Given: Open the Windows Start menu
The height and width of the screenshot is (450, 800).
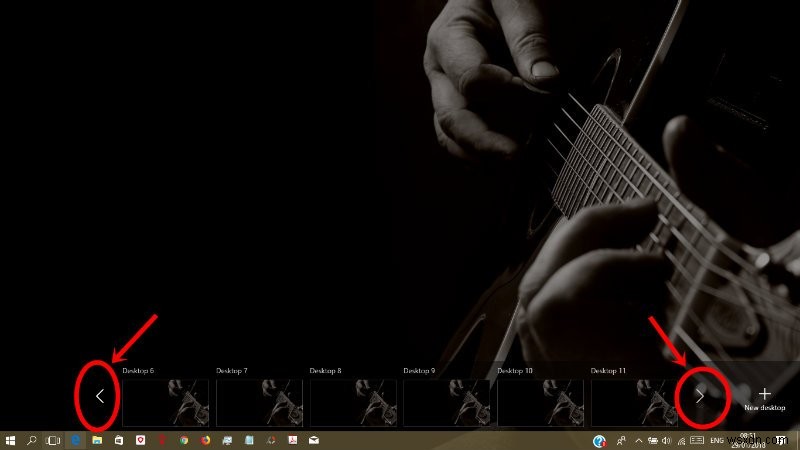Looking at the screenshot, I should (10, 440).
